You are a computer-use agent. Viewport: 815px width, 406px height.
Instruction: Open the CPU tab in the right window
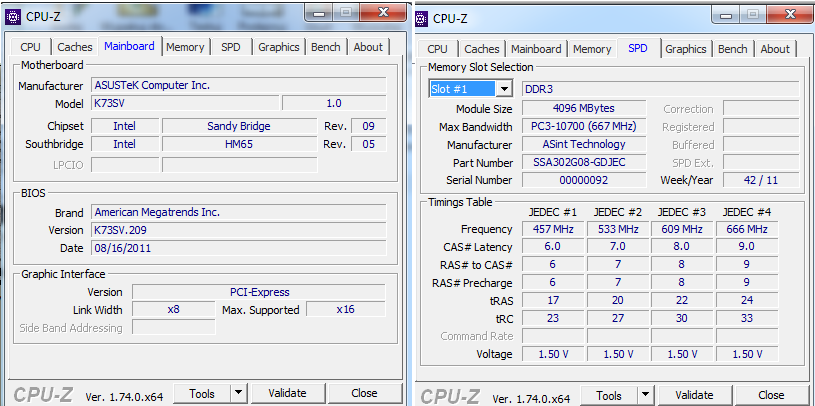(x=437, y=49)
